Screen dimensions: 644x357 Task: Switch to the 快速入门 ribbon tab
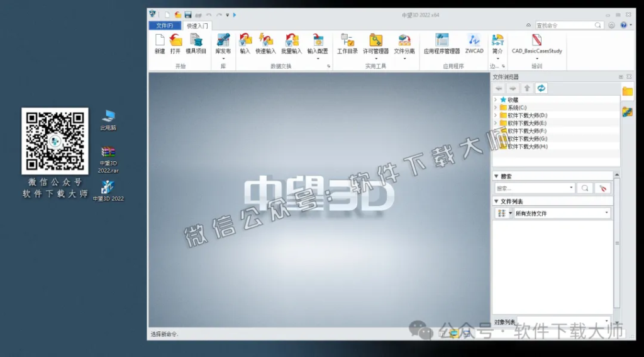click(197, 25)
